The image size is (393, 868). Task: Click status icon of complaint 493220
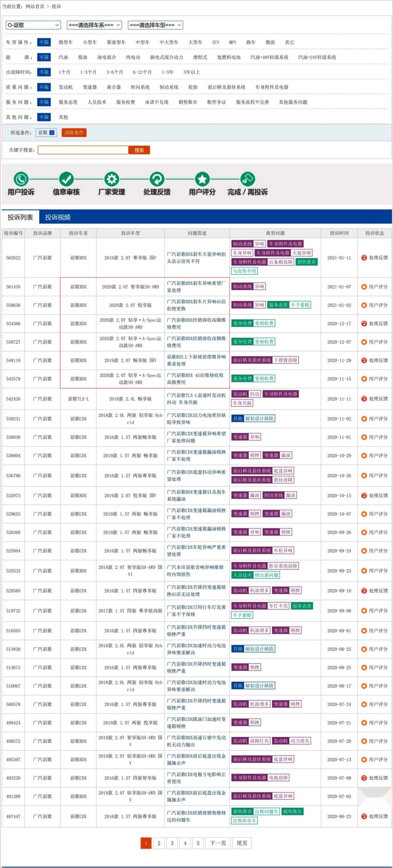tap(364, 778)
